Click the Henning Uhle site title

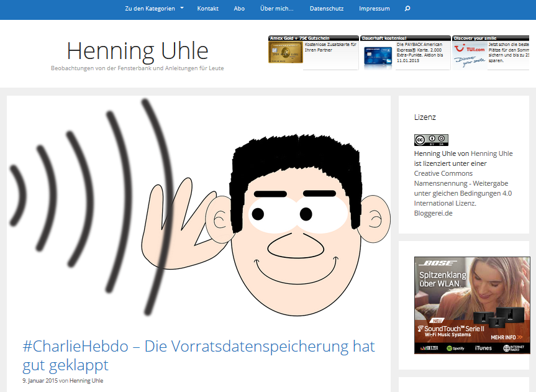(137, 51)
